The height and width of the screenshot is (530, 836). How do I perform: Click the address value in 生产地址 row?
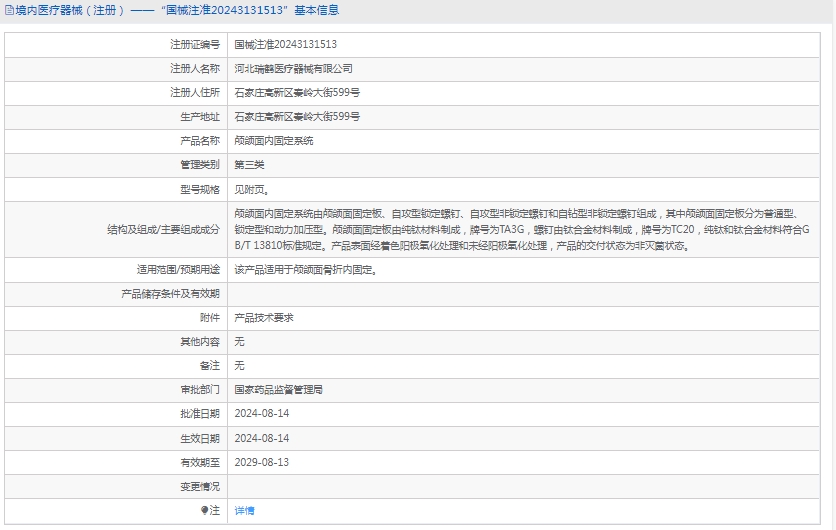click(x=296, y=117)
